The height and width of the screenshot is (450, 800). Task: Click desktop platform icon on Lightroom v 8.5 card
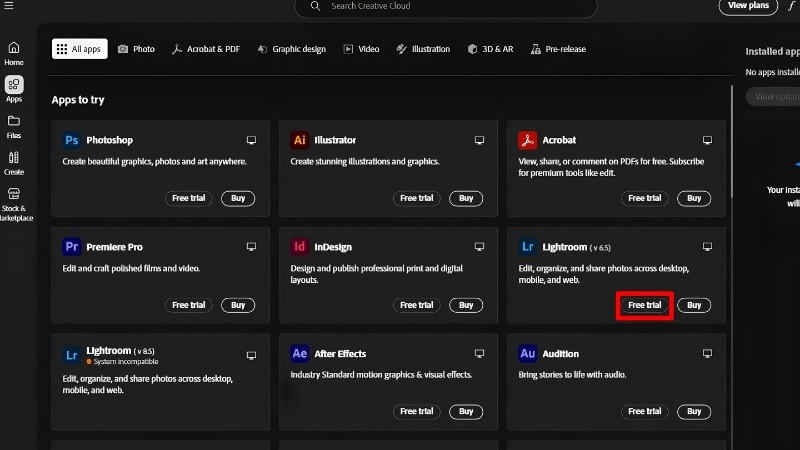pyautogui.click(x=252, y=356)
